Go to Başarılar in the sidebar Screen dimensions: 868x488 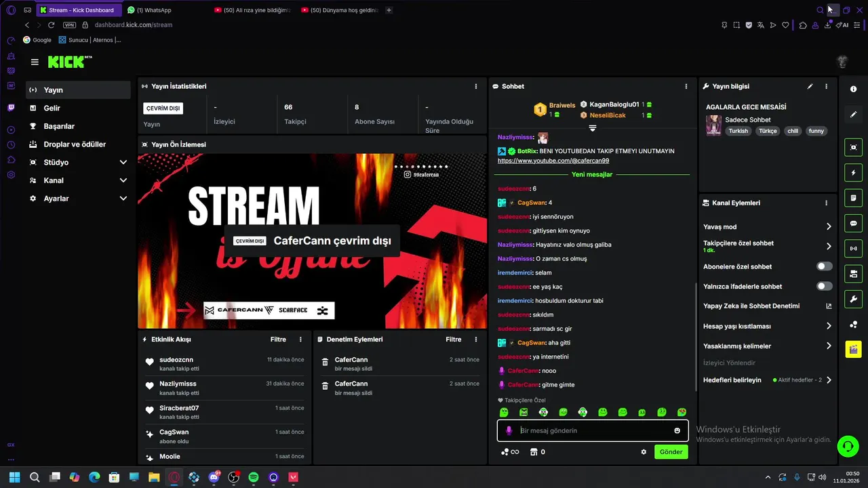coord(78,126)
